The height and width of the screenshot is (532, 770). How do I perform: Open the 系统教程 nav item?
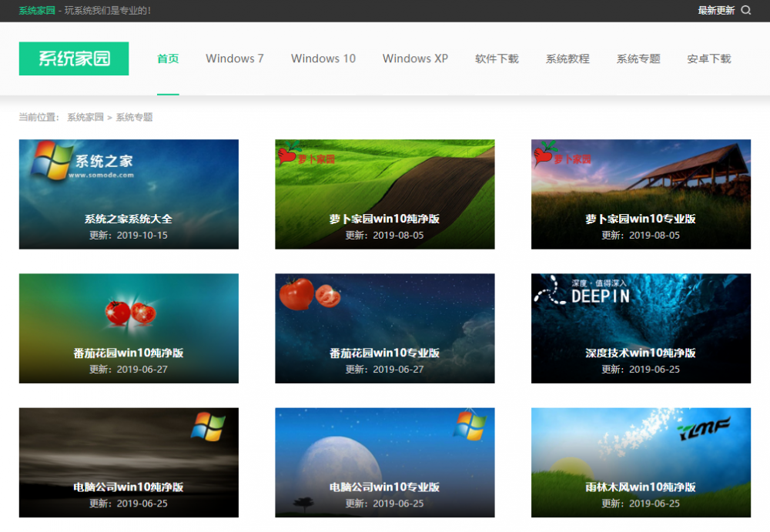pyautogui.click(x=567, y=59)
